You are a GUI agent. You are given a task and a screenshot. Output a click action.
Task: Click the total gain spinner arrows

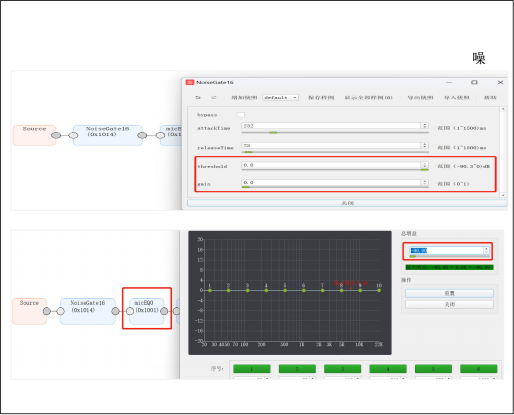[487, 250]
